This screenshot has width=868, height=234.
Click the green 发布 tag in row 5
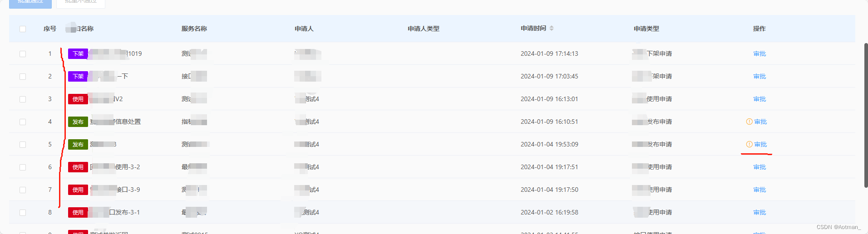pos(78,144)
